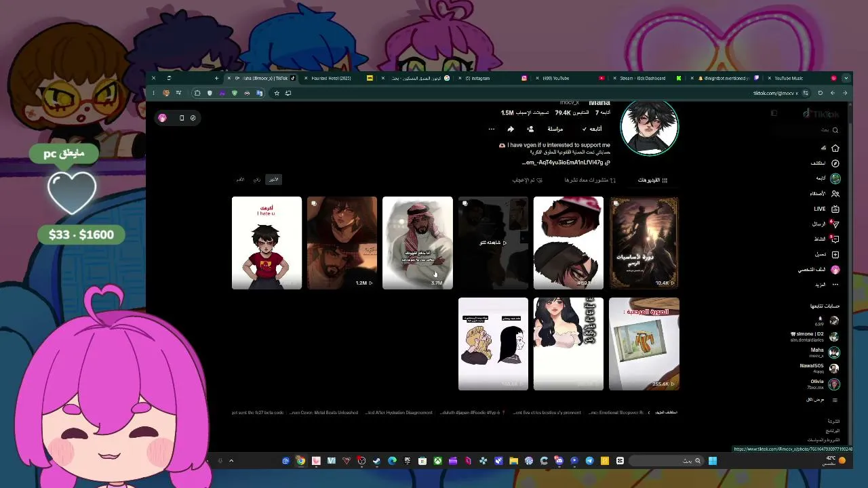Show hidden system tray icons
This screenshot has width=868, height=488.
point(231,461)
